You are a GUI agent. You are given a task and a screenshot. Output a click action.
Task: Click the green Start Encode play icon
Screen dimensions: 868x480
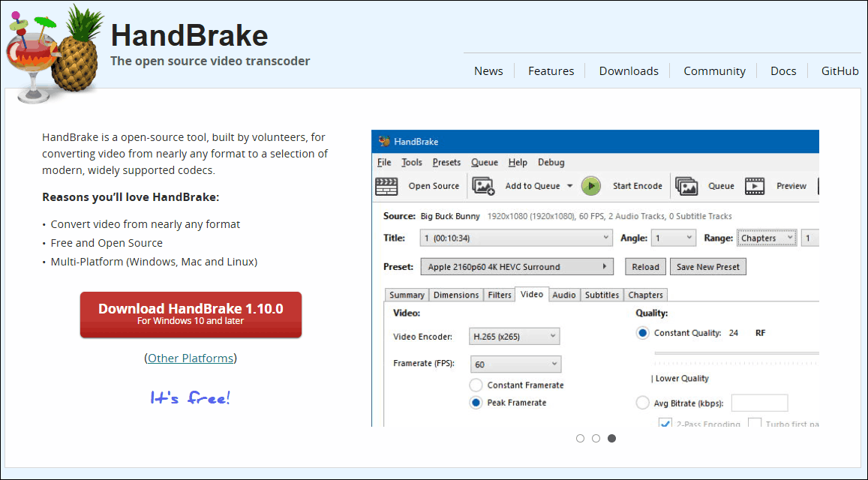pyautogui.click(x=590, y=186)
